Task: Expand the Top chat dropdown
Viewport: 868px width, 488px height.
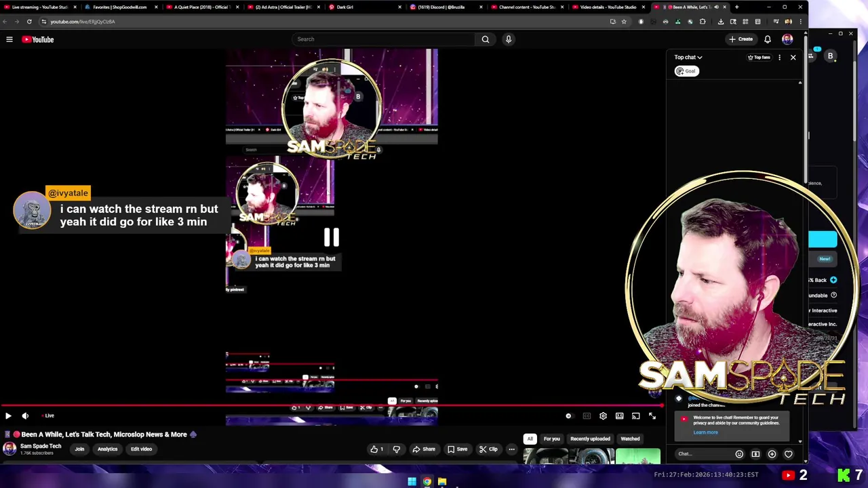Action: pos(688,58)
